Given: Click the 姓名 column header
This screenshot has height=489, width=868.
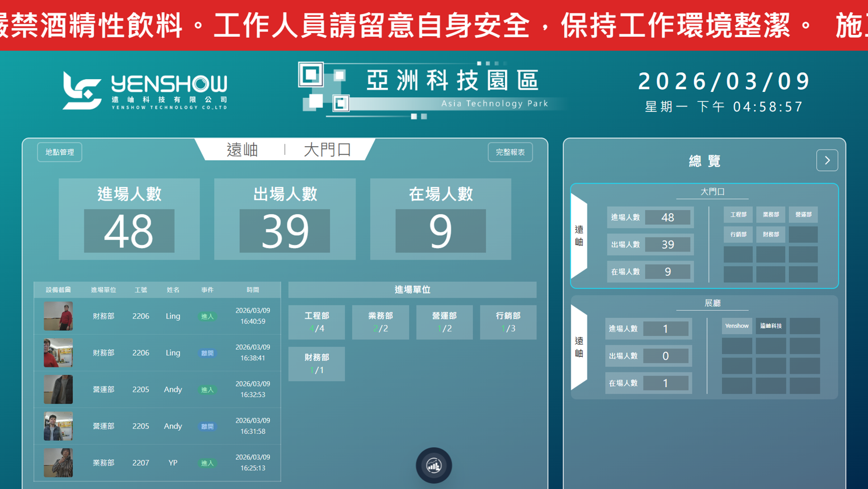Looking at the screenshot, I should (x=173, y=290).
